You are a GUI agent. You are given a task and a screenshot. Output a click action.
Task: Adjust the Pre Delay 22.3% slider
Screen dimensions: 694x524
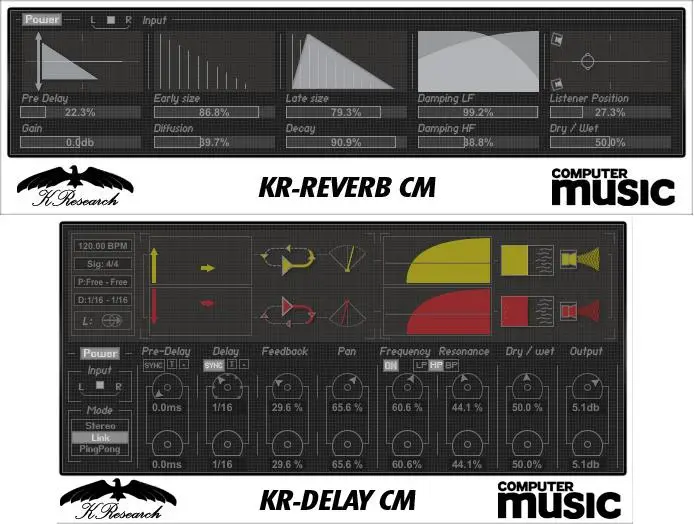click(80, 112)
